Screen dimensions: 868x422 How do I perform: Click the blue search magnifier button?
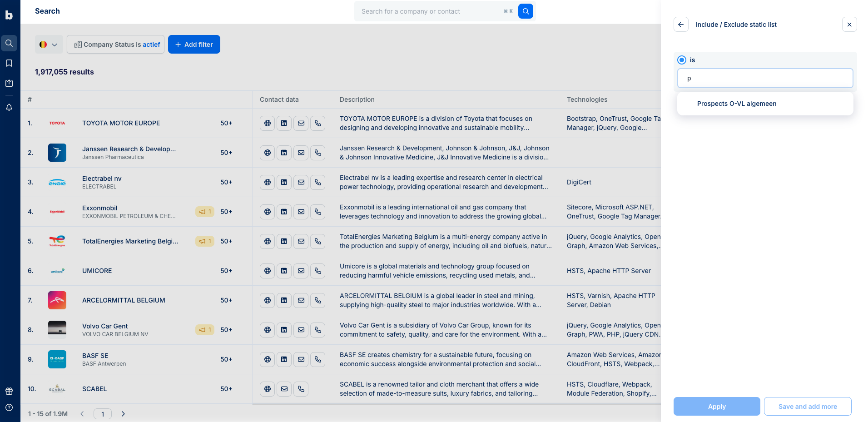coord(526,11)
